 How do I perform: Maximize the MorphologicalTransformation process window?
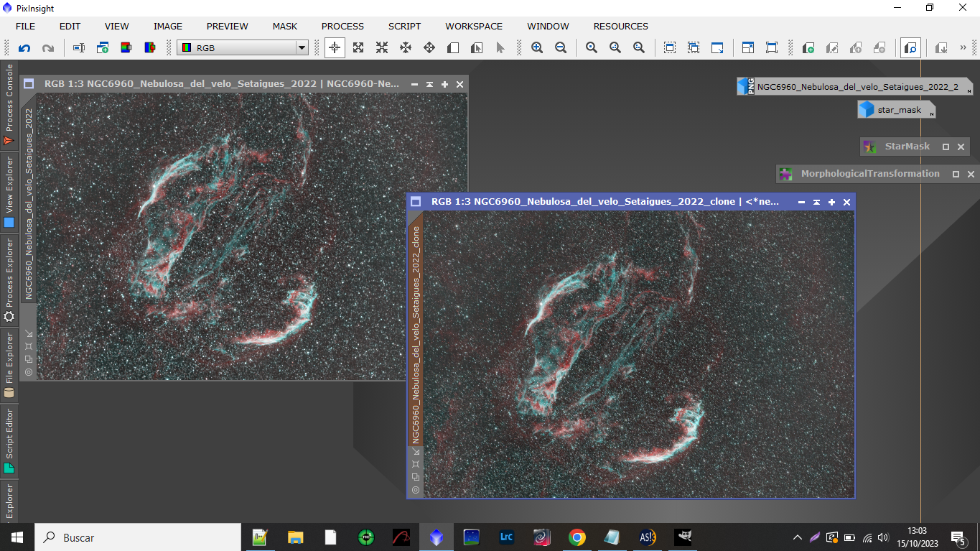[x=956, y=174]
